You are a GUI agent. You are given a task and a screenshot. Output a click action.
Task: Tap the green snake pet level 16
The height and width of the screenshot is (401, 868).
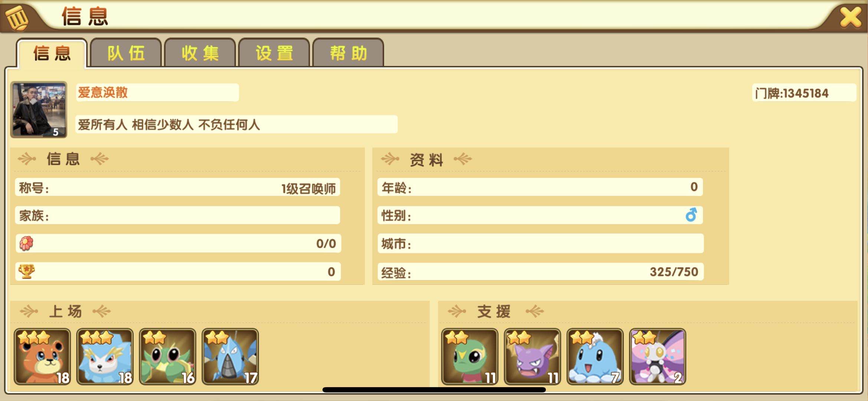click(168, 356)
